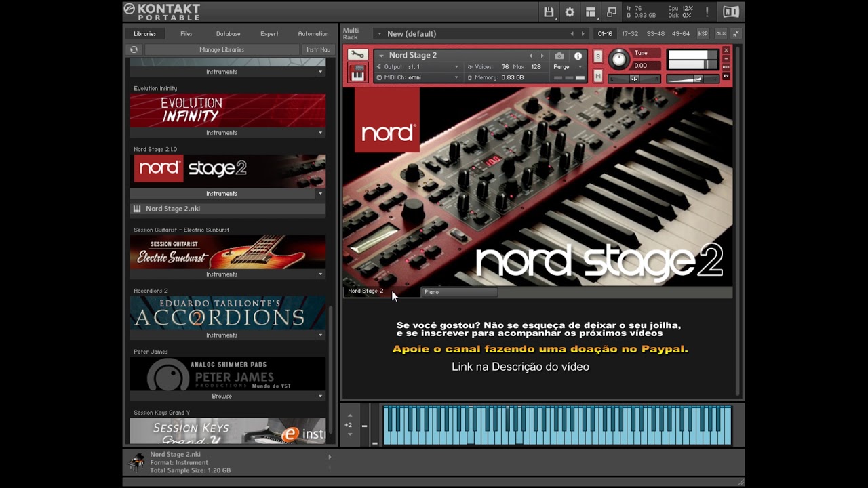Viewport: 868px width, 488px height.
Task: Open the Accordions 2 Instruments dropdown
Action: pos(321,335)
